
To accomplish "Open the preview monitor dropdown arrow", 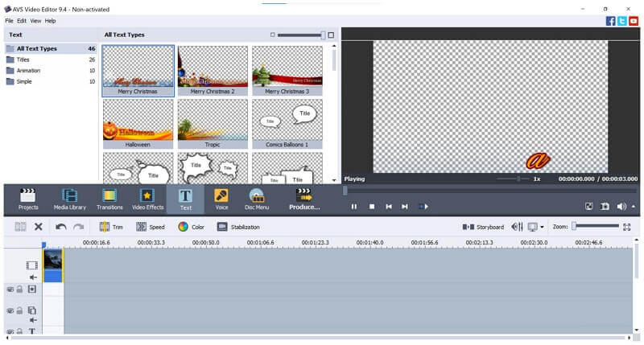I will coord(542,228).
